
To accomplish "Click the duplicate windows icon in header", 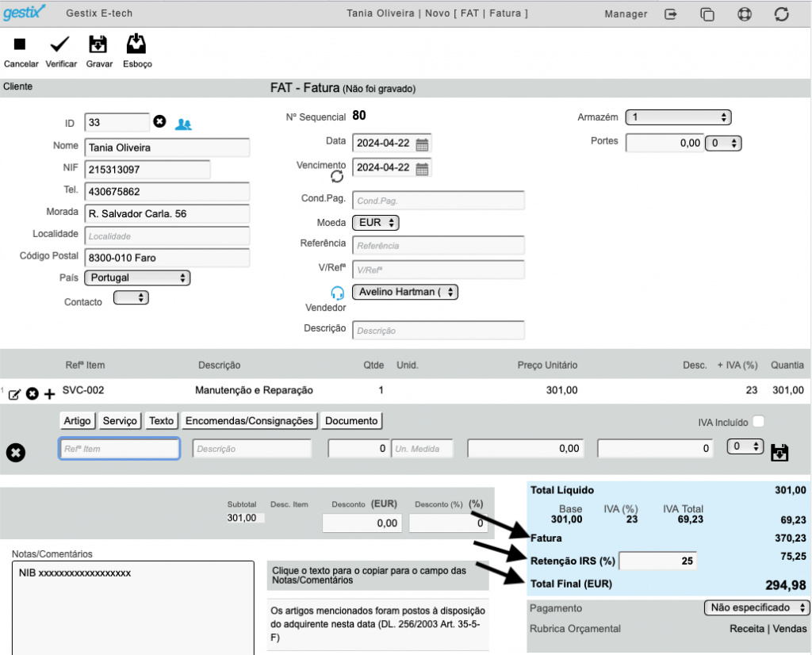I will tap(707, 14).
